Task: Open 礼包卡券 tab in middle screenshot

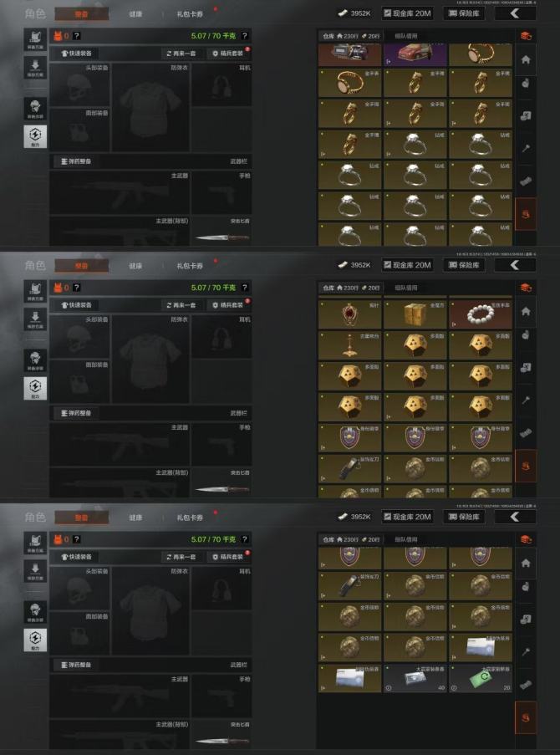Action: pyautogui.click(x=190, y=266)
